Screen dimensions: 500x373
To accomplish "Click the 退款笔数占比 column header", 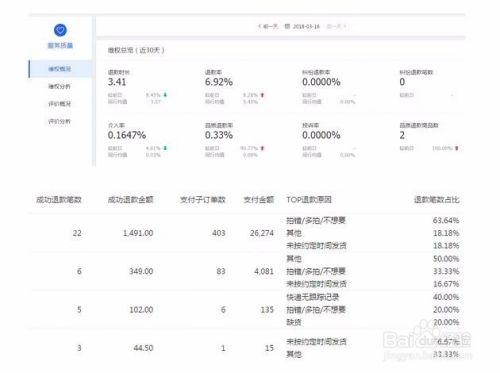I will pos(436,200).
